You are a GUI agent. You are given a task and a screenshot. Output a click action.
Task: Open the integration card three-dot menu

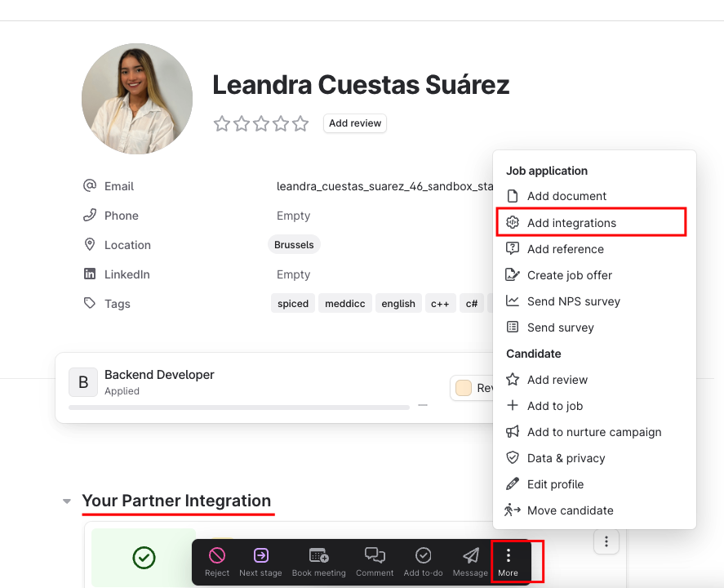[606, 541]
